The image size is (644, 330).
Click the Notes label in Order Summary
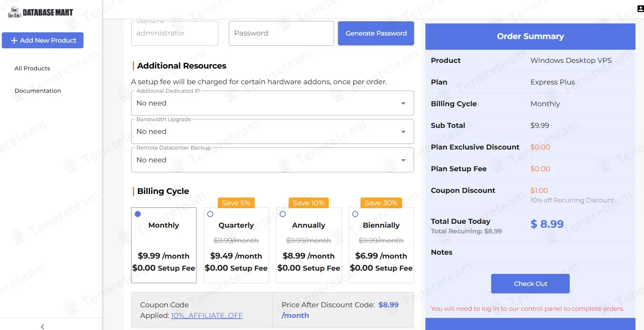point(441,252)
